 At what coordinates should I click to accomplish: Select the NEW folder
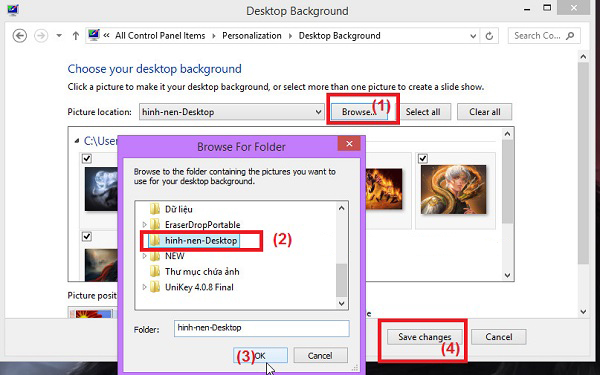click(x=174, y=256)
